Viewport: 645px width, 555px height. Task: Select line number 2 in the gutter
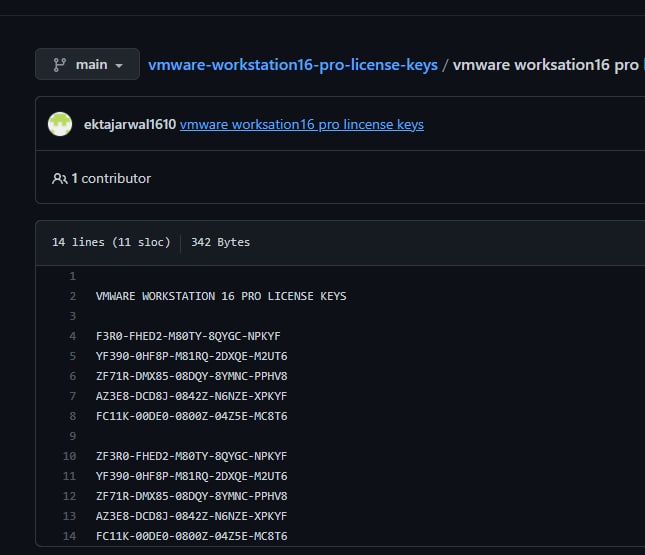(73, 296)
